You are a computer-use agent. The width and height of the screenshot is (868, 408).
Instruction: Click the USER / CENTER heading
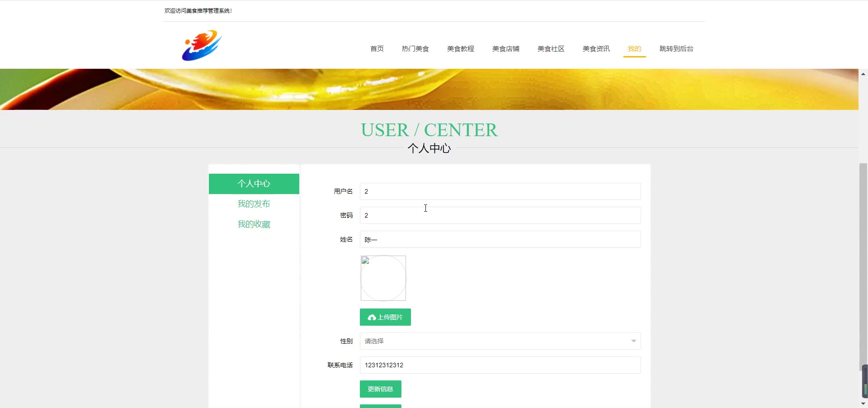coord(429,130)
